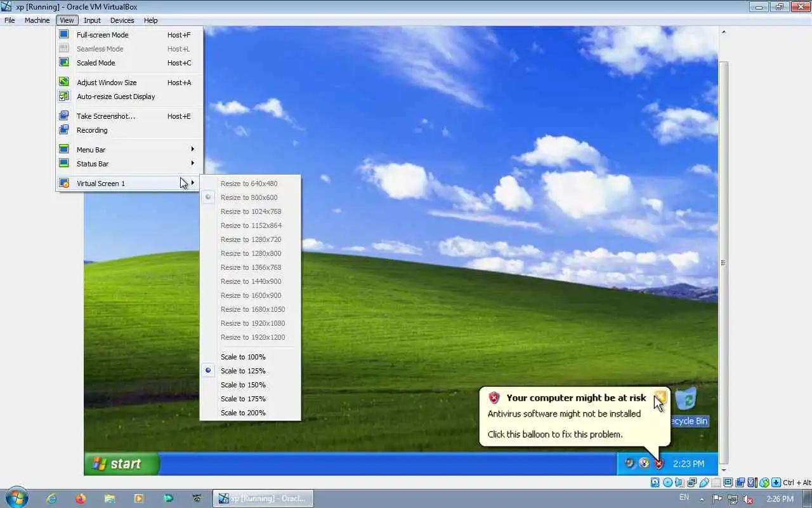Launch Firefox from the Windows taskbar
Screen dimensions: 812x508
pos(80,498)
